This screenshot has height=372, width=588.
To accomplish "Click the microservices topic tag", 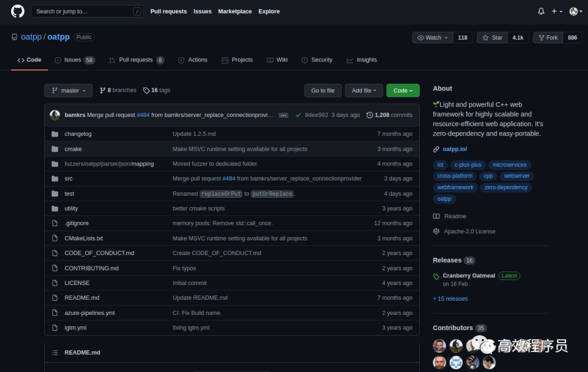I will [509, 165].
